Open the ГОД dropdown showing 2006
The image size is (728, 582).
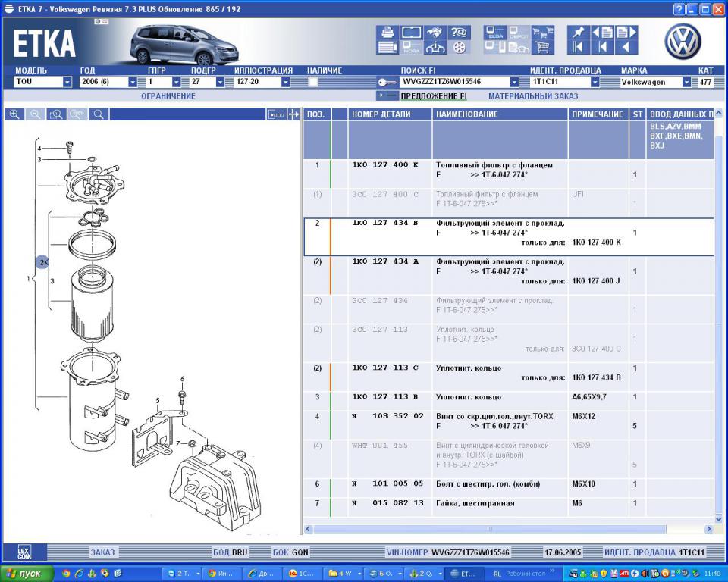point(132,82)
